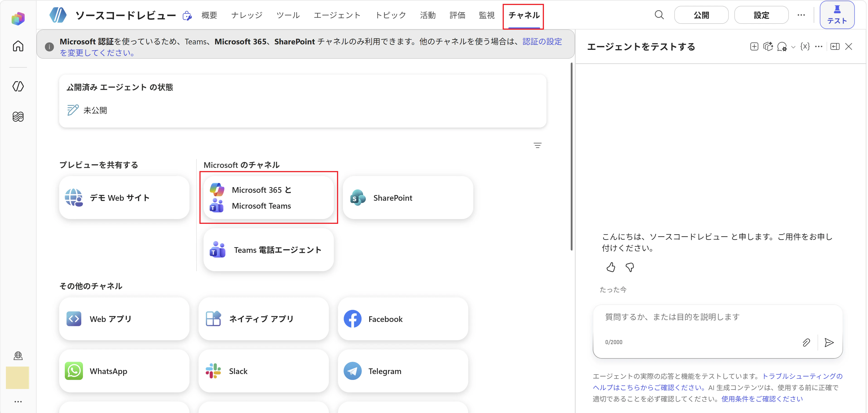Open the top bar ellipsis menu

pos(801,15)
